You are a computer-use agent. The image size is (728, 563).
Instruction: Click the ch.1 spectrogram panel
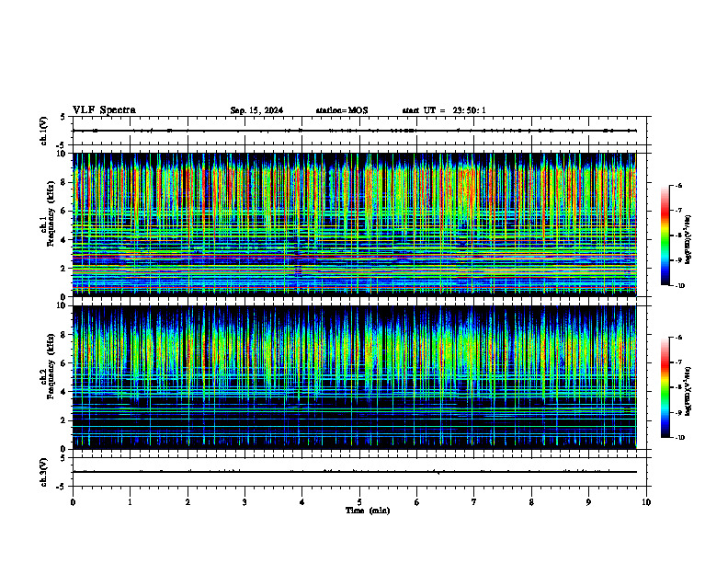[355, 224]
